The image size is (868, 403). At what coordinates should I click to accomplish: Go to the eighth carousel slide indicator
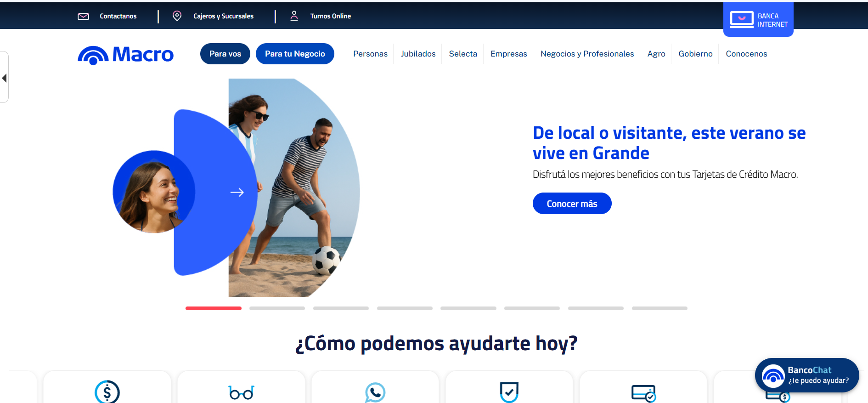pos(659,308)
